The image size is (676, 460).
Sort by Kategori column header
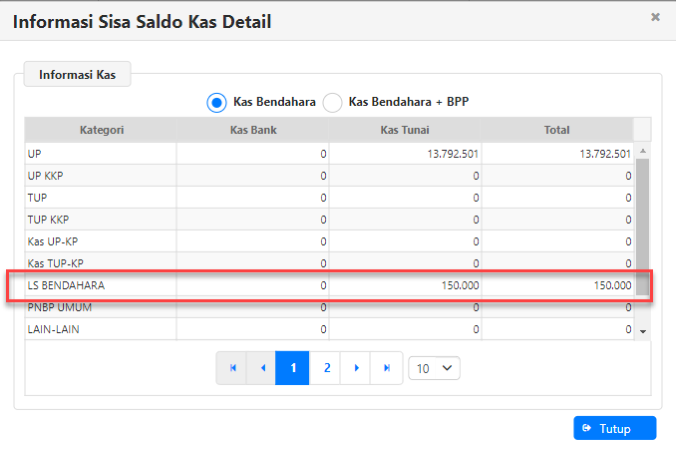coord(101,130)
